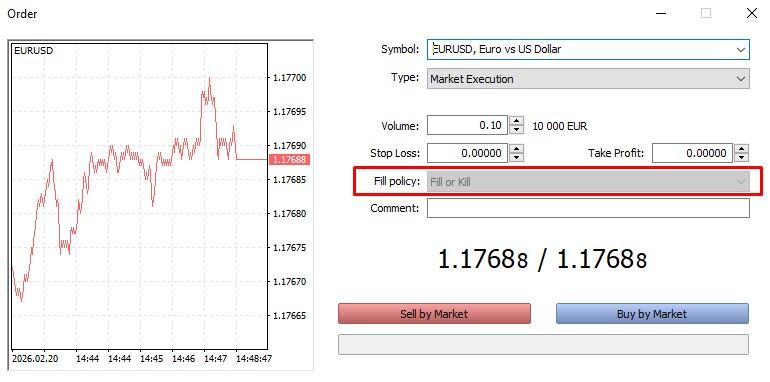Click the Buy by Market button
Image resolution: width=770 pixels, height=382 pixels.
point(652,314)
